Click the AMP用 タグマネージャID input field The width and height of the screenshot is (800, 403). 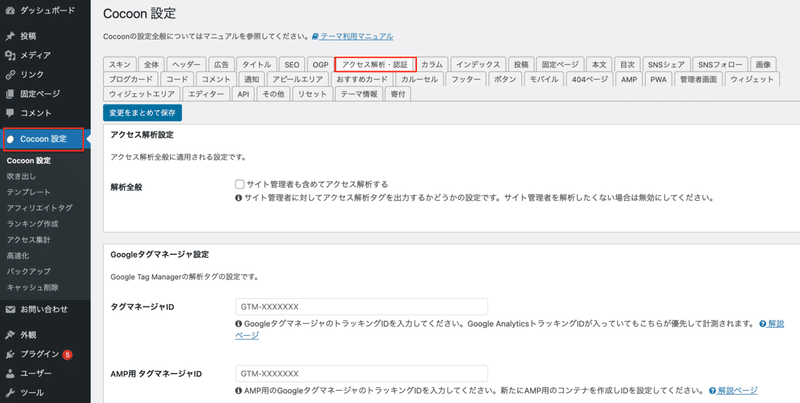tap(361, 373)
